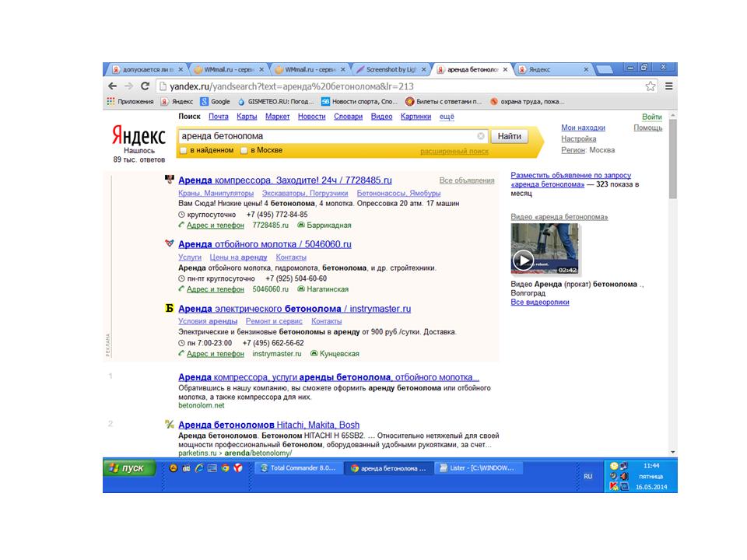Open the Яндекс bookmark in the bookmarks bar

[x=177, y=101]
